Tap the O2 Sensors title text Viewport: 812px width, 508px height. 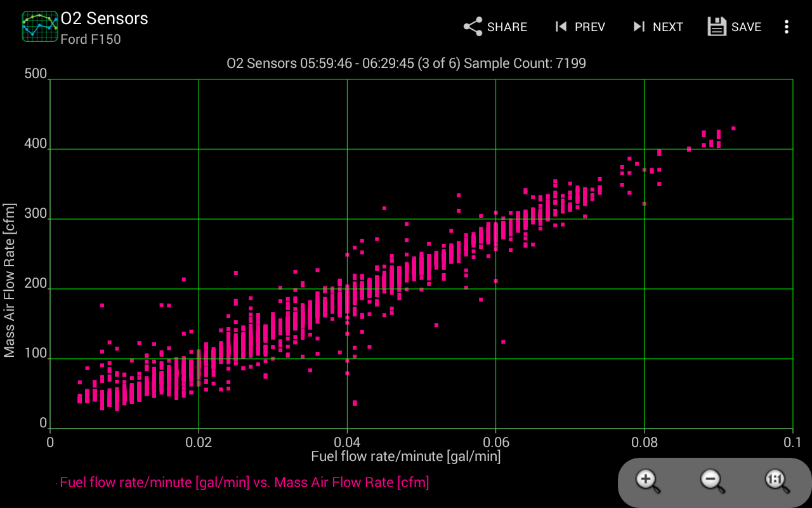pyautogui.click(x=105, y=18)
